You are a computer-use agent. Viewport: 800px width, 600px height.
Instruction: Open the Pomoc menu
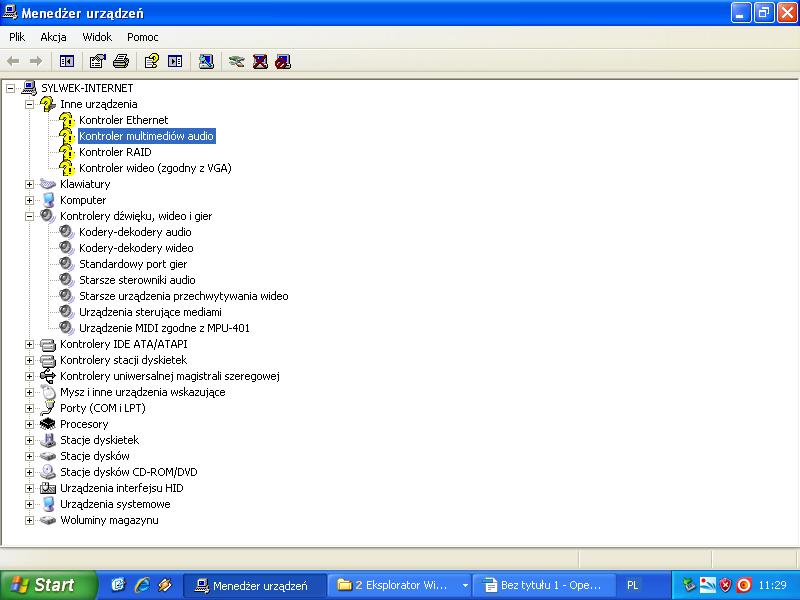[x=142, y=37]
